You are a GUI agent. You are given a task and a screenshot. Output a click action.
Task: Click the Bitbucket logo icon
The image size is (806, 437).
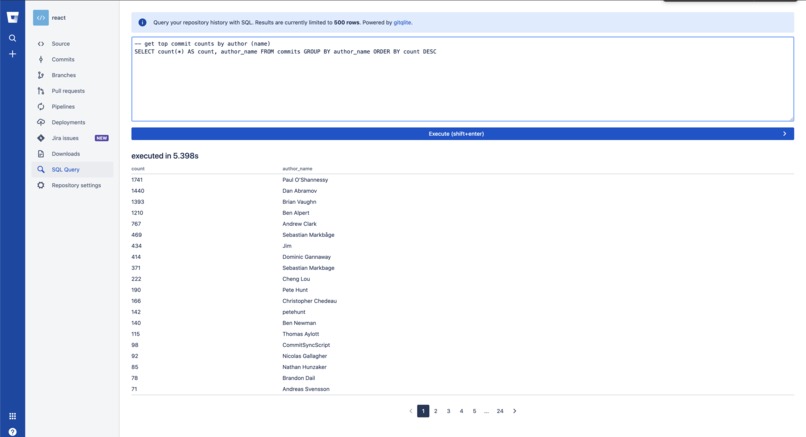coord(12,18)
